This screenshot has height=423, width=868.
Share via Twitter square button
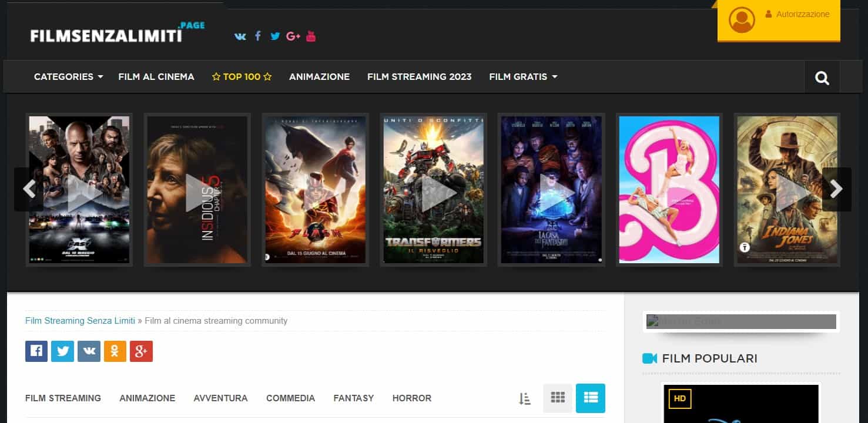click(x=62, y=351)
